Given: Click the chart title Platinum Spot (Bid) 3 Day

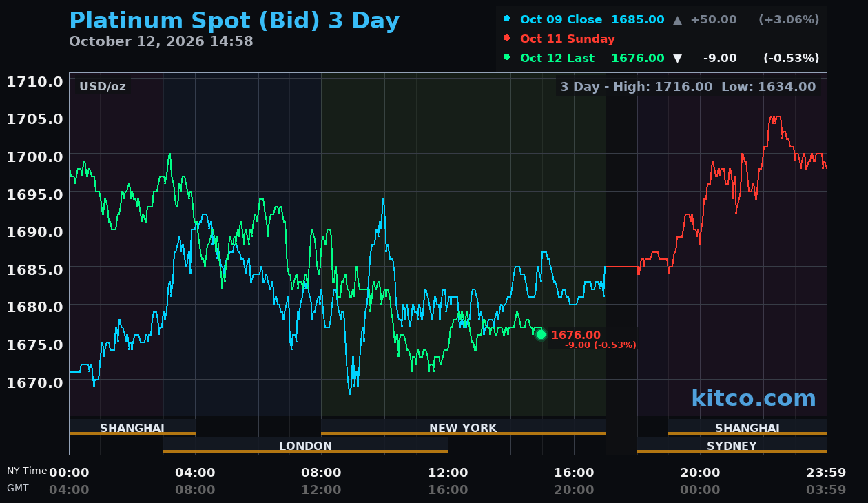Looking at the screenshot, I should click(x=234, y=21).
